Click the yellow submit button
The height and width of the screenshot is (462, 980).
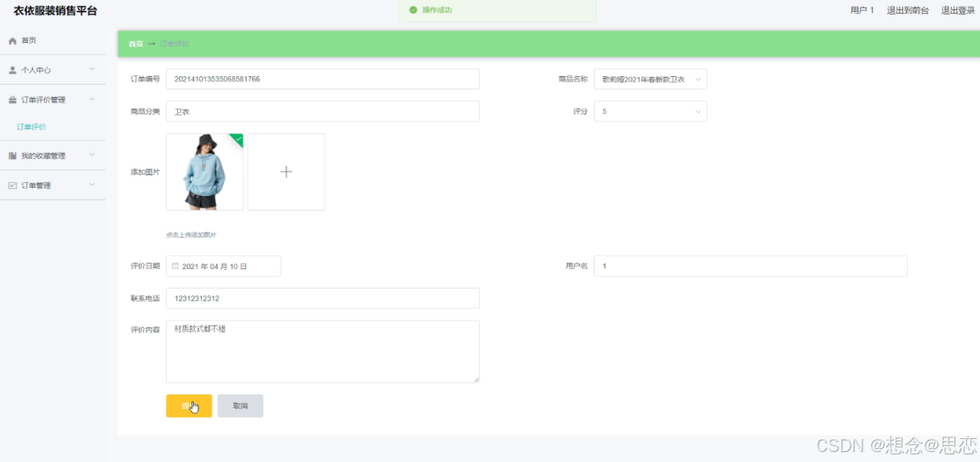pos(189,406)
